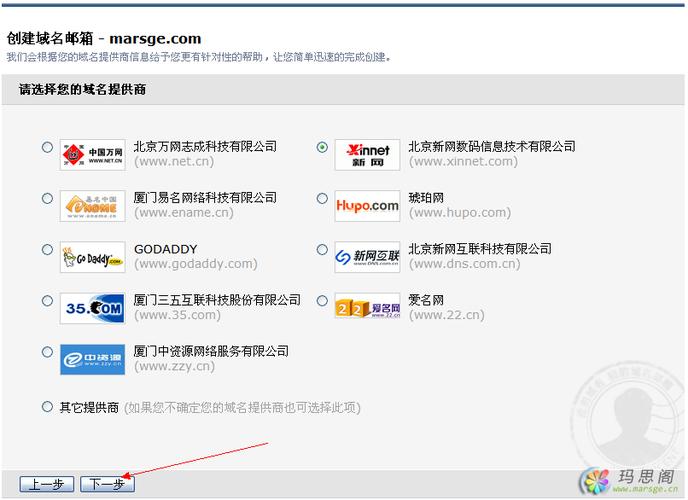Image resolution: width=688 pixels, height=500 pixels.
Task: Click the text 厦门三五互联科技股份有限公司
Action: [217, 300]
